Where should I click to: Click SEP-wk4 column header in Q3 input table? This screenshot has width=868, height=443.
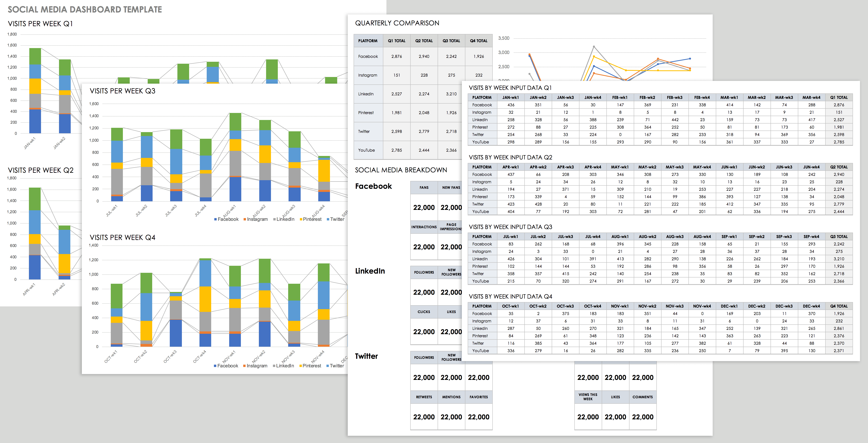[811, 237]
